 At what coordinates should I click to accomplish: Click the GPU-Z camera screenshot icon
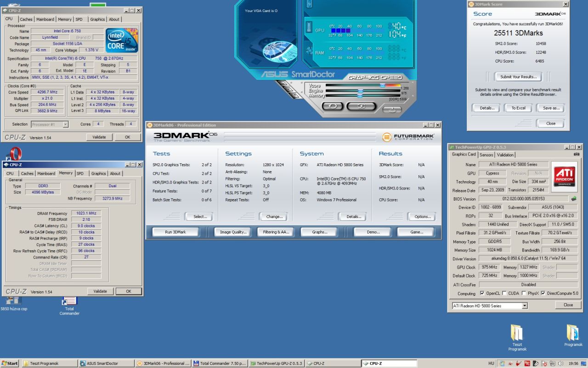point(576,155)
